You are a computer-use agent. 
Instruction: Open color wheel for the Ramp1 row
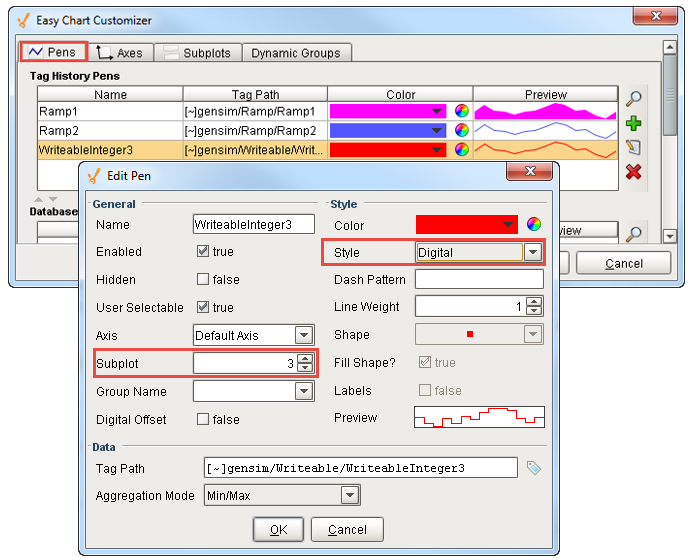[461, 111]
